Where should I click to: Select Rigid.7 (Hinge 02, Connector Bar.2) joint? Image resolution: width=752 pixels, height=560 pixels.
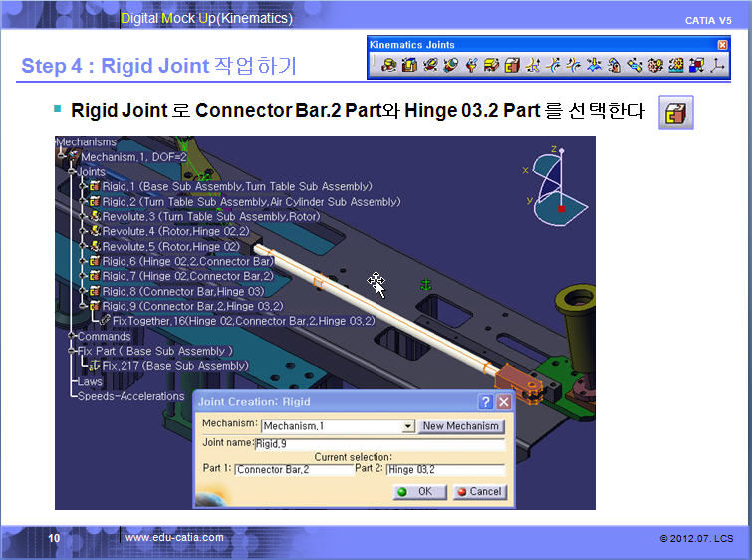(187, 276)
